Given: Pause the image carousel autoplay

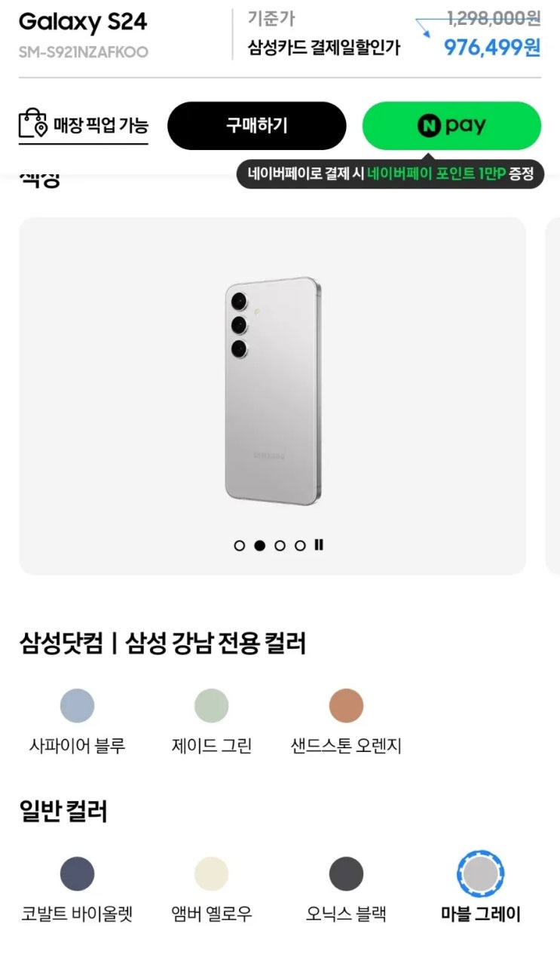Looking at the screenshot, I should click(319, 545).
